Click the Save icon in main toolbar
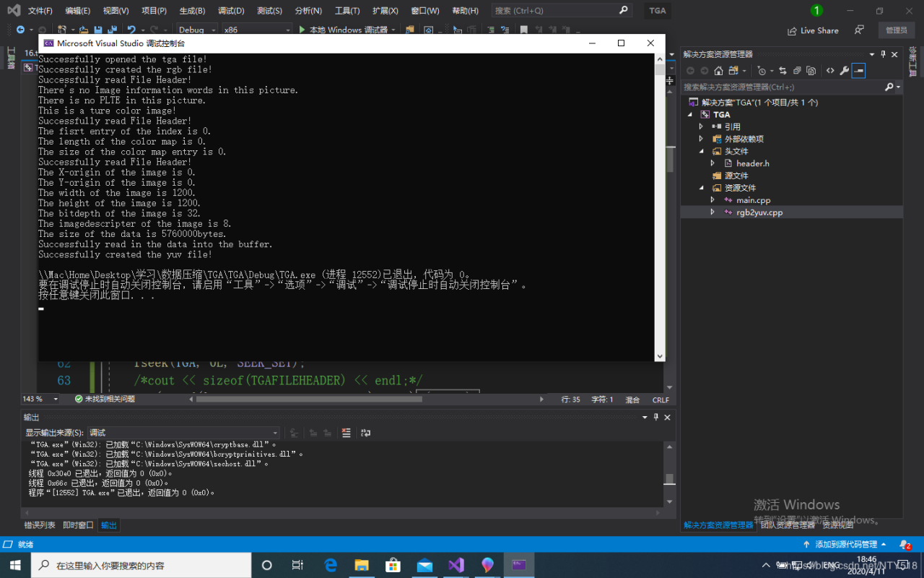This screenshot has height=578, width=924. (x=98, y=30)
